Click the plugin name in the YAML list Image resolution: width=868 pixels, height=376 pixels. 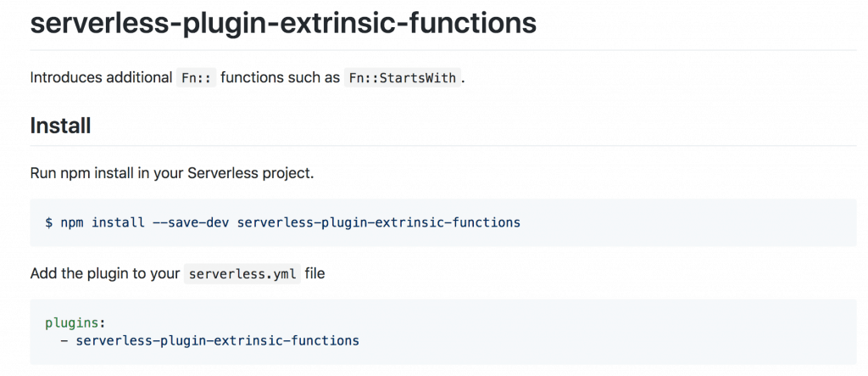(x=217, y=340)
